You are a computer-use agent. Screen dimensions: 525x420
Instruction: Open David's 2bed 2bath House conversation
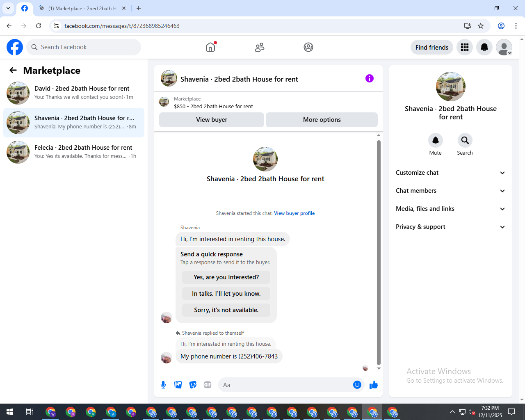74,93
